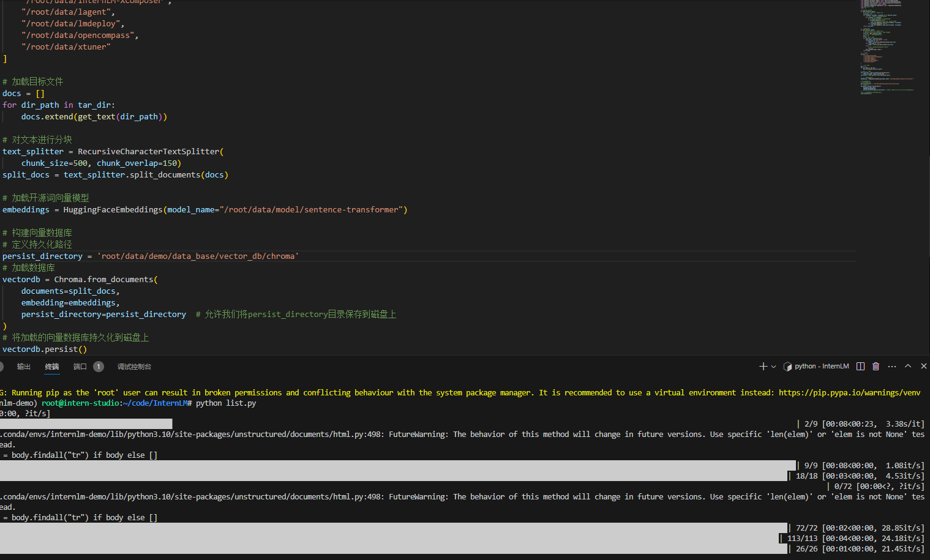Viewport: 930px width, 560px height.
Task: Click the '~/code/InternLM' prompt path
Action: (x=155, y=403)
